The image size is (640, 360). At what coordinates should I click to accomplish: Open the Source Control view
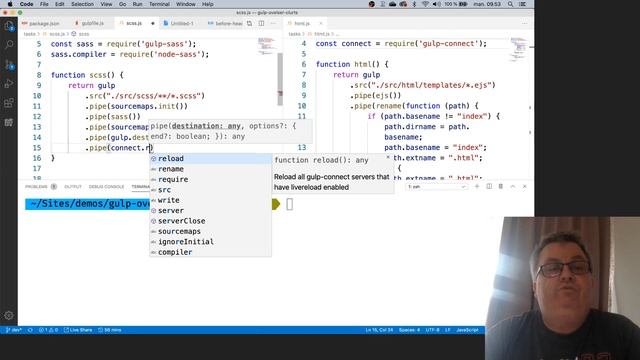coord(9,64)
